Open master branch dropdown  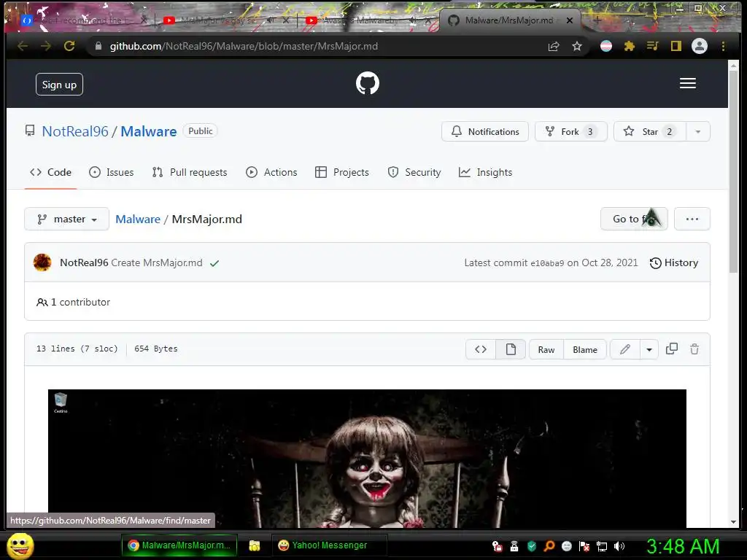click(x=66, y=219)
